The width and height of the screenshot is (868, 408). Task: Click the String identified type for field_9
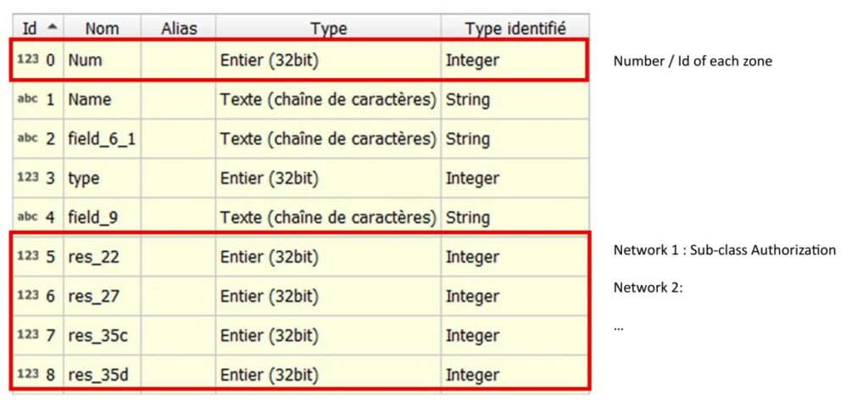point(468,217)
